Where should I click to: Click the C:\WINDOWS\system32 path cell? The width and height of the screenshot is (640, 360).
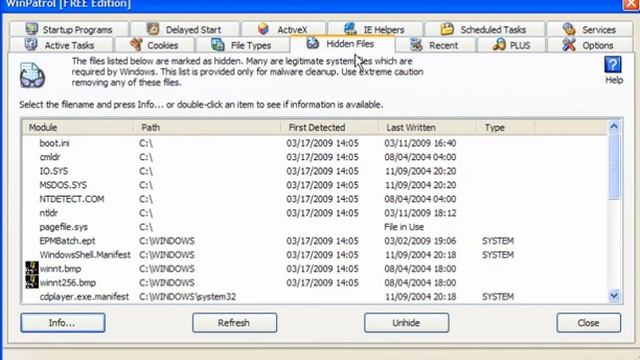[187, 297]
